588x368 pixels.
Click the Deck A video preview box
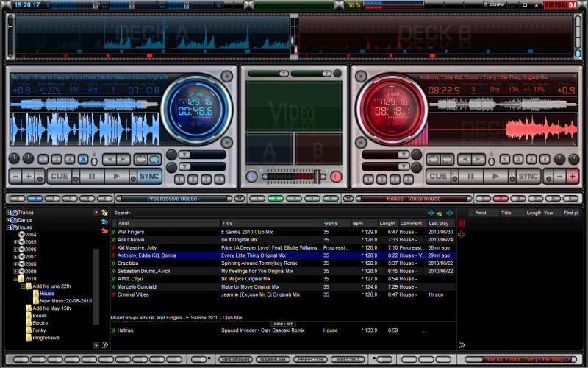coord(269,149)
